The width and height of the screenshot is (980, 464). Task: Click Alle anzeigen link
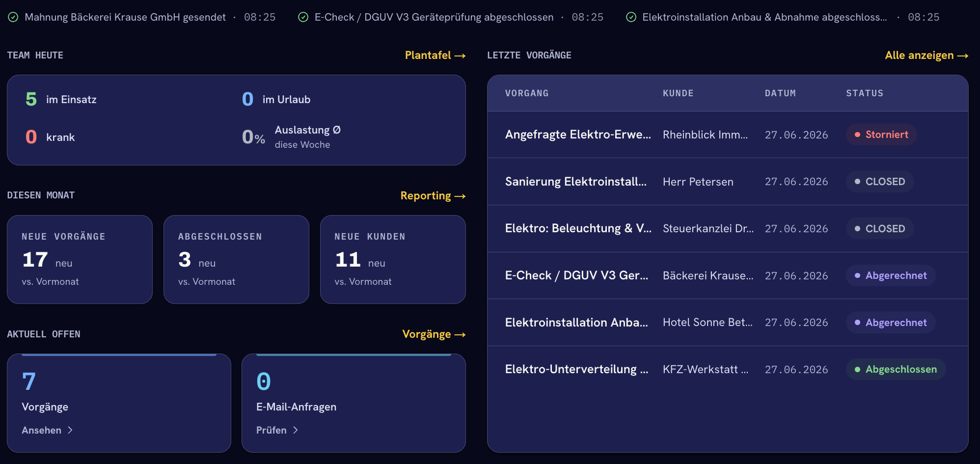(927, 55)
